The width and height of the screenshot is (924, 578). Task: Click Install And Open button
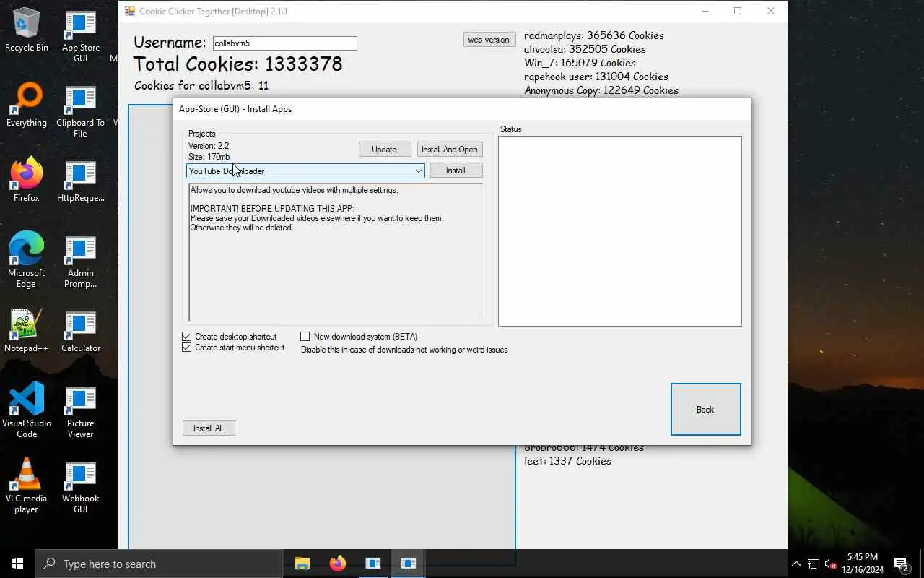(450, 150)
